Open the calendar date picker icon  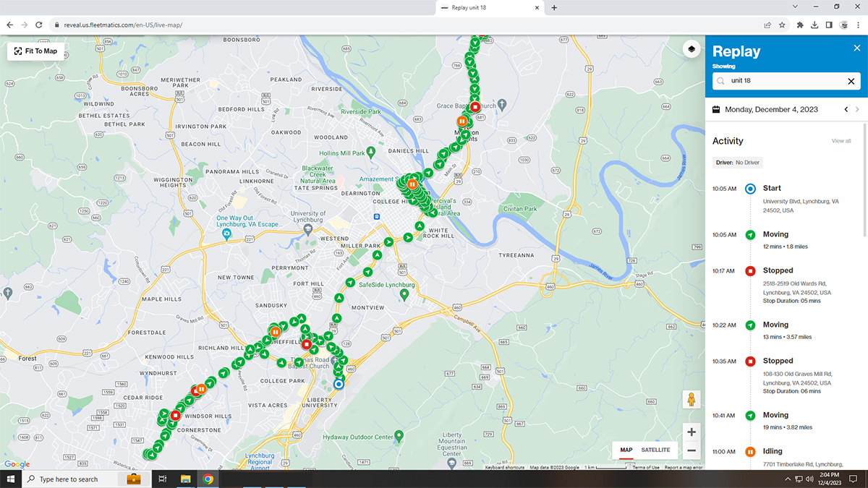pos(716,110)
